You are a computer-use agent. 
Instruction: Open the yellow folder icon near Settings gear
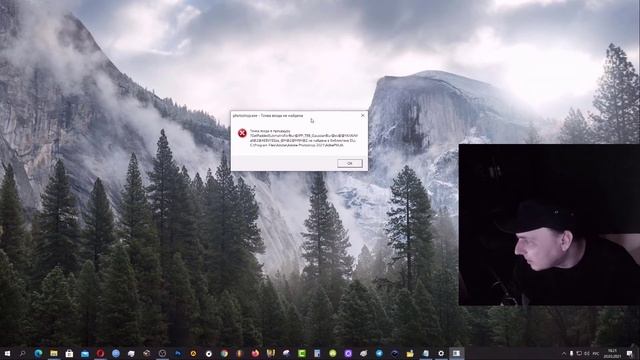click(x=410, y=353)
